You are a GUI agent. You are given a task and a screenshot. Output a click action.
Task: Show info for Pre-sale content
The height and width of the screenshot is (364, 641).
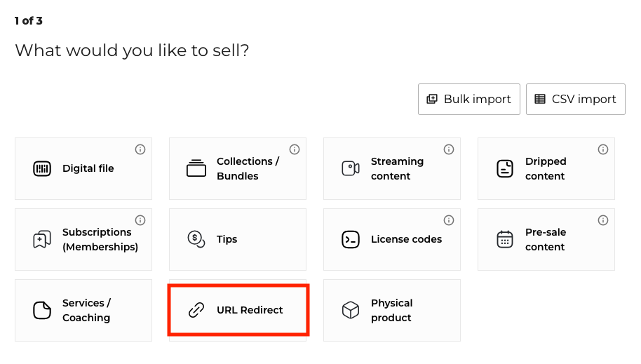[x=603, y=220]
